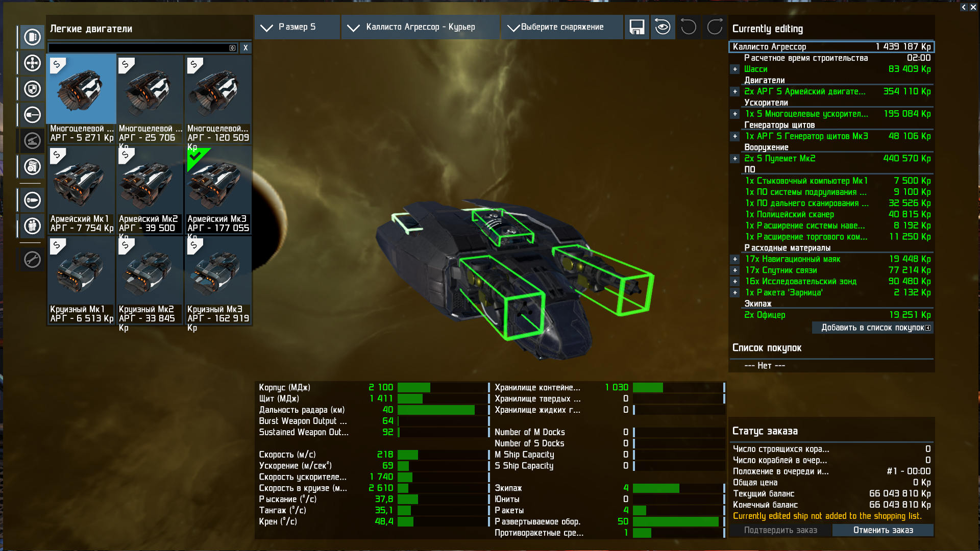Expand the Шасси row
980x551 pixels.
735,69
